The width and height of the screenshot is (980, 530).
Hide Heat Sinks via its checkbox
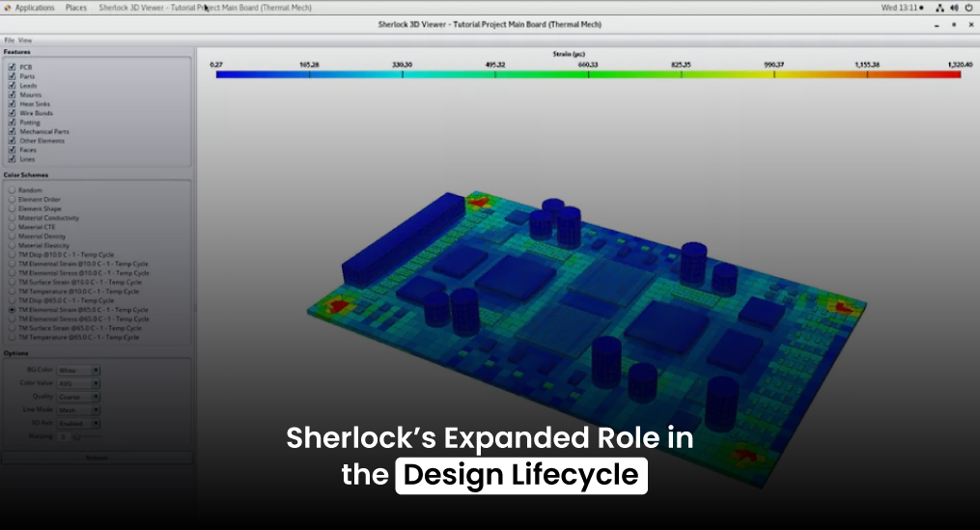pyautogui.click(x=12, y=103)
